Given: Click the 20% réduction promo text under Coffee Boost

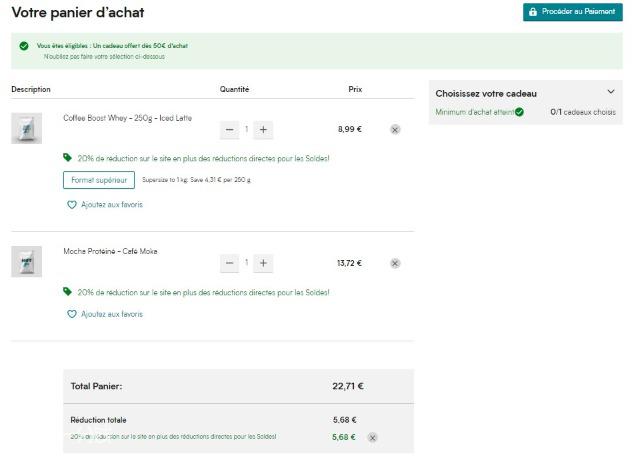Looking at the screenshot, I should tap(204, 158).
